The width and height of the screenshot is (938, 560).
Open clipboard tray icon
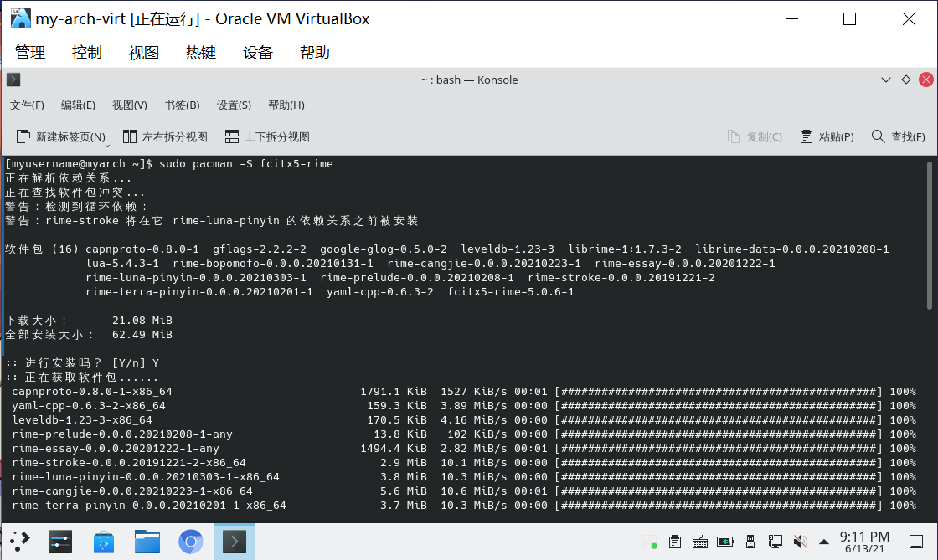point(674,542)
